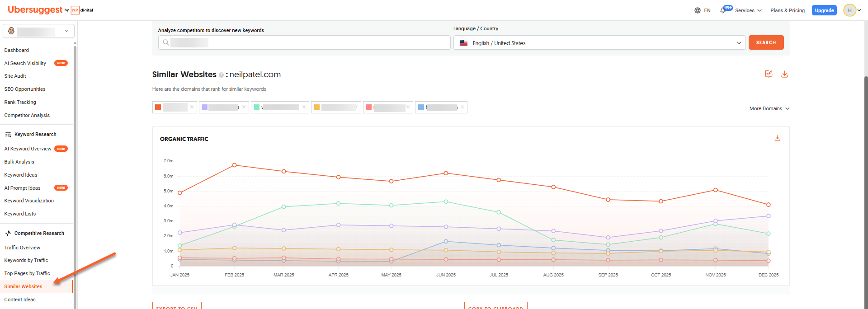Image resolution: width=868 pixels, height=309 pixels.
Task: Open Site Audit
Action: 15,76
